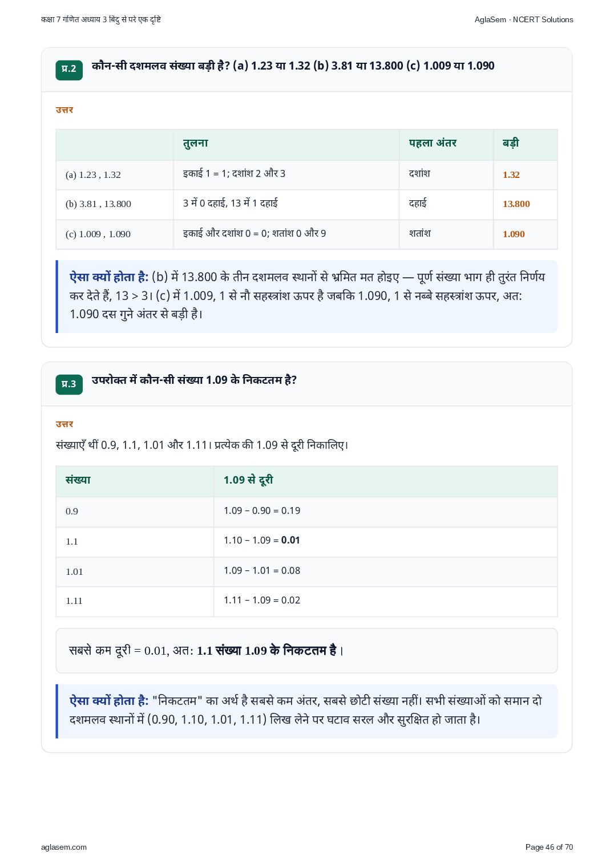
Task: Click the 1.32 answer cell
Action: (x=525, y=175)
